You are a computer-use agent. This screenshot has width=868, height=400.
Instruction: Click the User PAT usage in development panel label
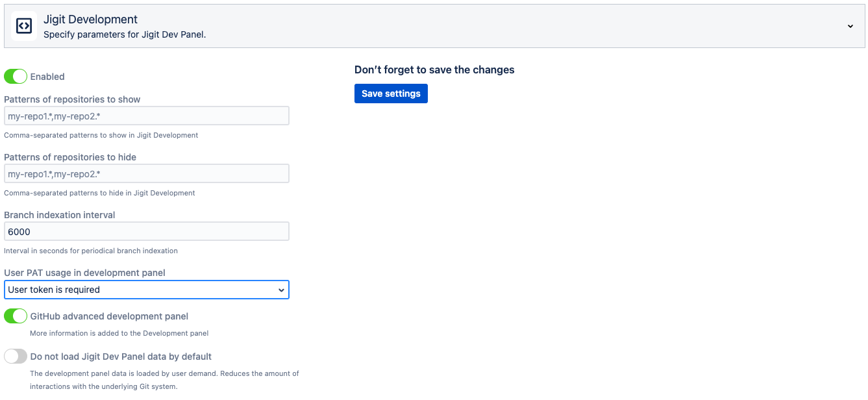(x=84, y=273)
